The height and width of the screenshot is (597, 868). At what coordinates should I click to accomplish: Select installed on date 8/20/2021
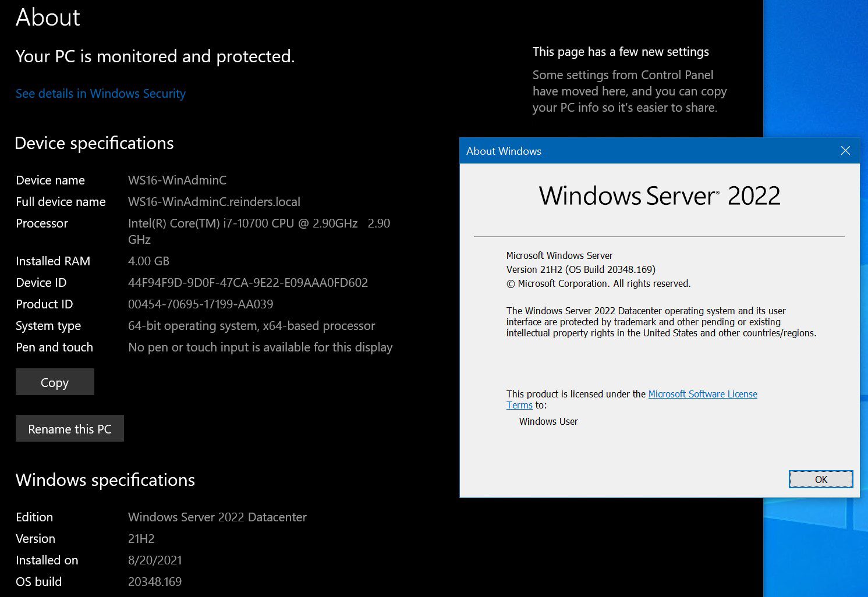click(155, 560)
